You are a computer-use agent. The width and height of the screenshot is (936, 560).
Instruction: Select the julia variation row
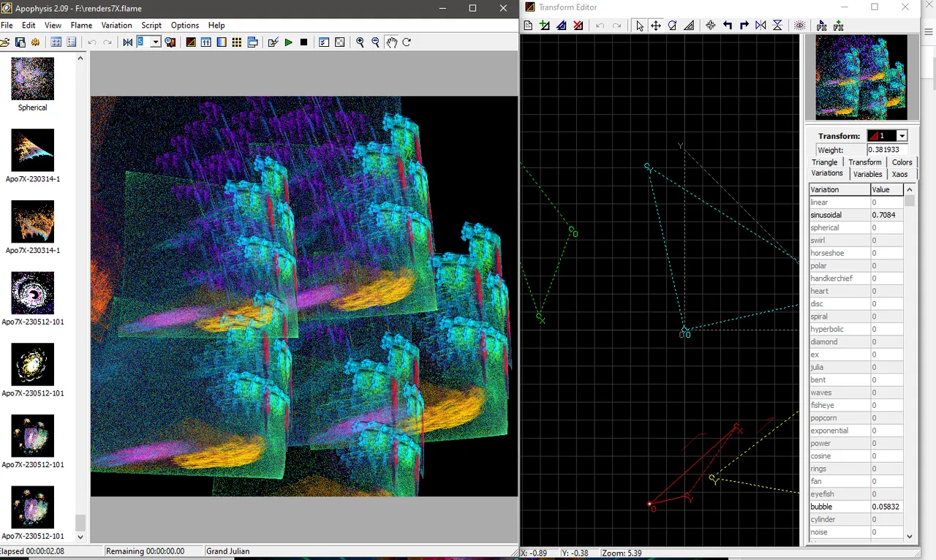tap(856, 367)
